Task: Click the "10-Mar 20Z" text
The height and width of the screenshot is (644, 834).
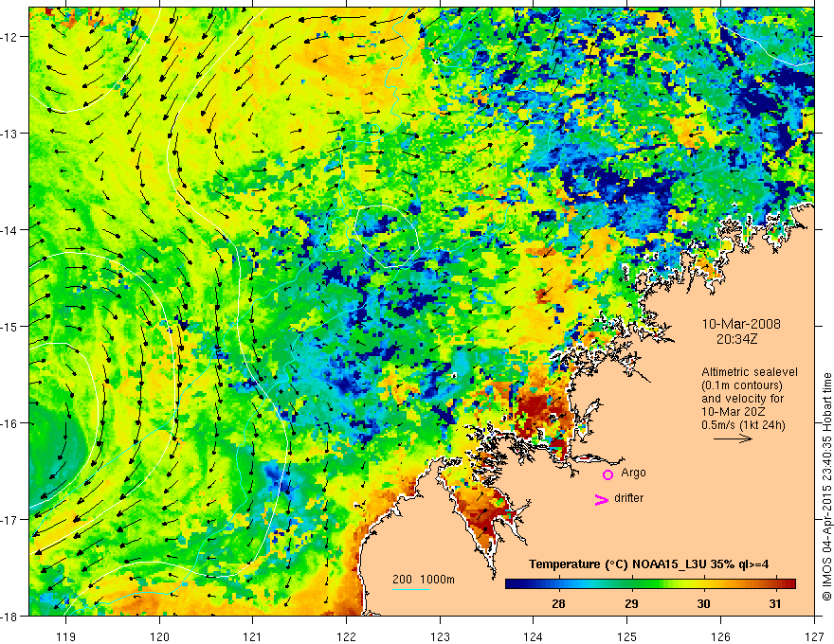Action: click(x=734, y=412)
